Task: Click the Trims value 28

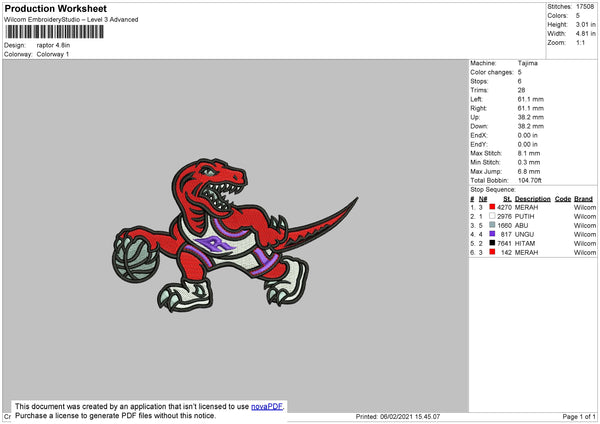Action: pos(521,90)
